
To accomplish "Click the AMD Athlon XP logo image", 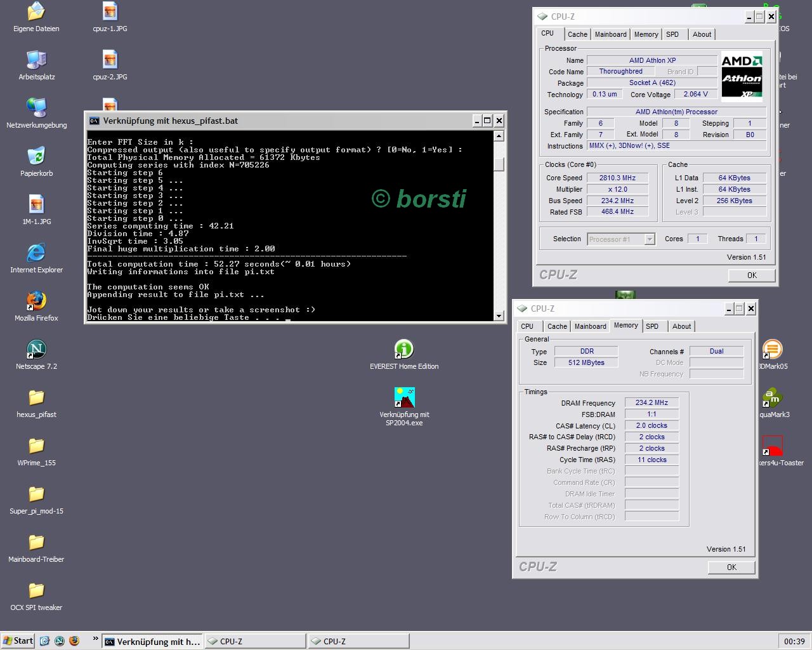I will point(742,76).
